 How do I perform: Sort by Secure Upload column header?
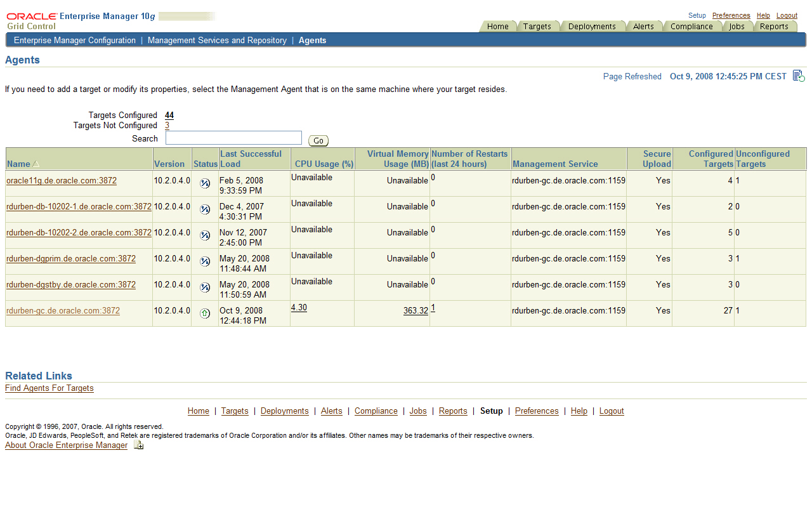657,159
